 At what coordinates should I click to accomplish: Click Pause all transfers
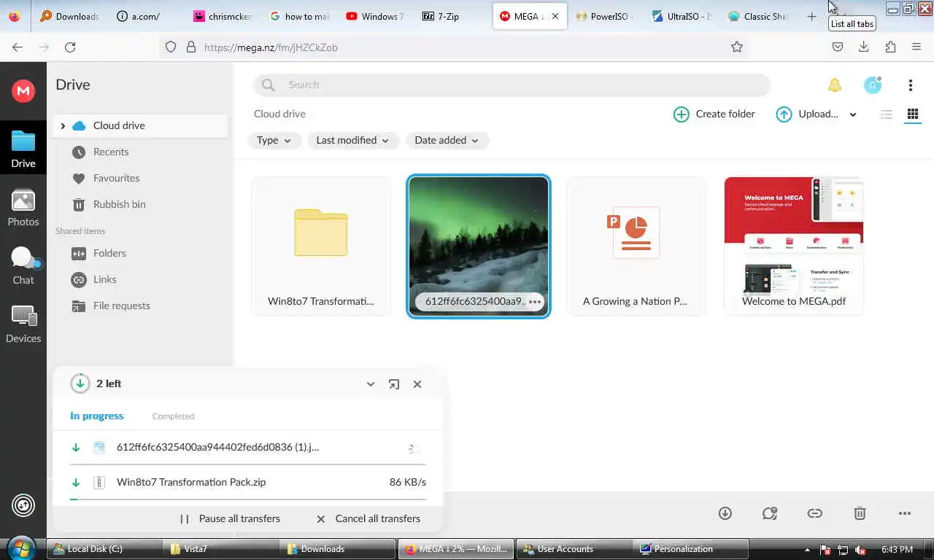tap(231, 519)
